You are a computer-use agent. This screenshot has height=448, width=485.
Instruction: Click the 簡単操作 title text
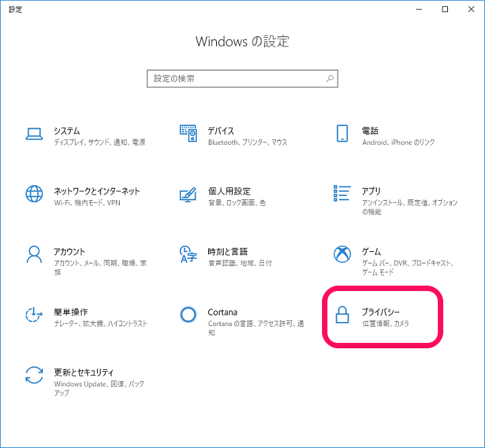[71, 312]
